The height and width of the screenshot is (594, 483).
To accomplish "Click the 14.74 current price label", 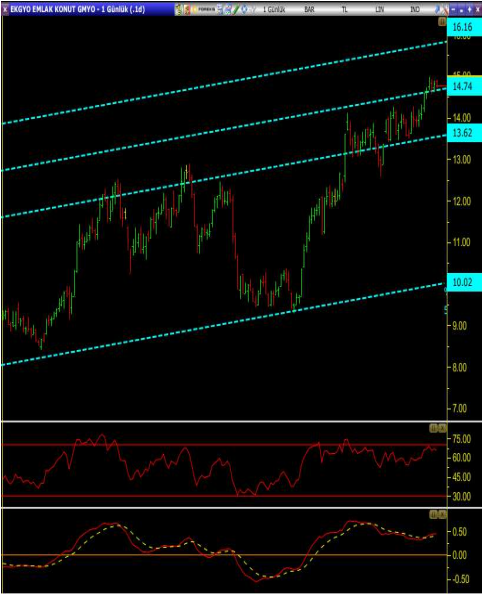I will click(x=464, y=86).
